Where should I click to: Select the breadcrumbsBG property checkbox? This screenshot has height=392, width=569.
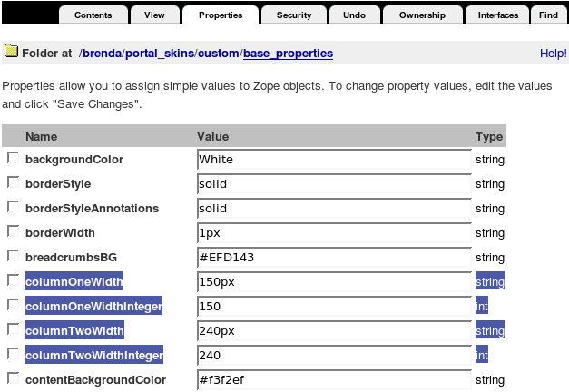(13, 256)
